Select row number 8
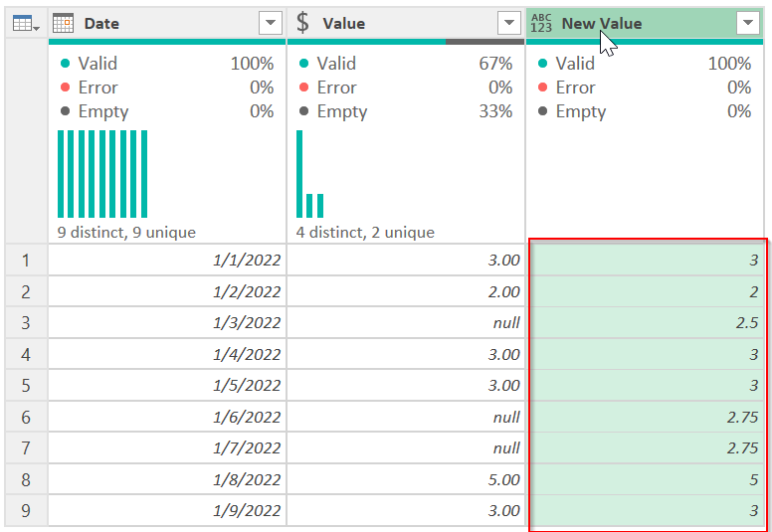Image resolution: width=772 pixels, height=532 pixels. point(26,479)
